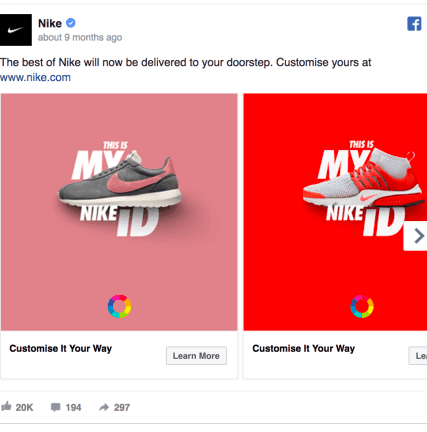Click the partially visible second Learn More button
427x432 pixels.
418,356
